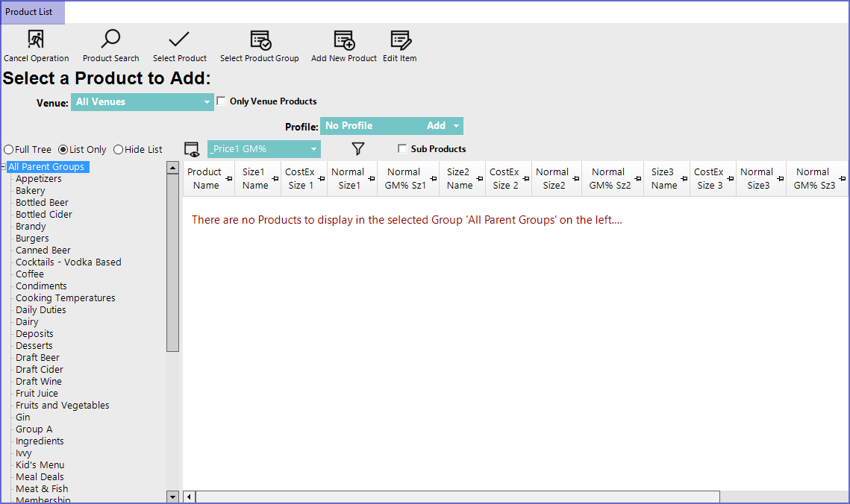Click the Edit Item icon
The height and width of the screenshot is (504, 850).
(400, 40)
